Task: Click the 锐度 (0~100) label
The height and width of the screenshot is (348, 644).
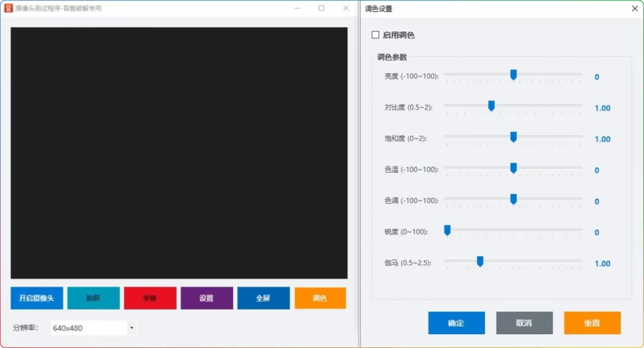Action: click(406, 232)
